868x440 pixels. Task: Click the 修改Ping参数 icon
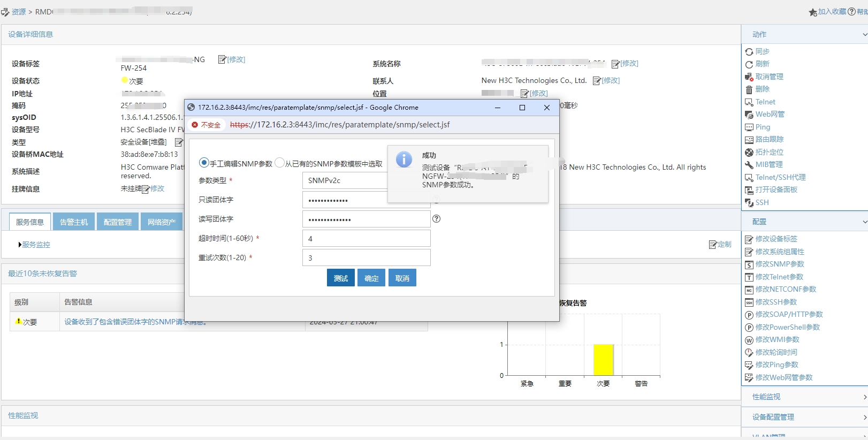(x=749, y=365)
